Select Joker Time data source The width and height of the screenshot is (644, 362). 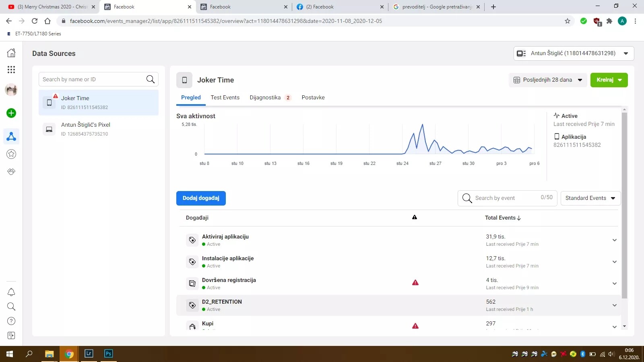[x=99, y=103]
